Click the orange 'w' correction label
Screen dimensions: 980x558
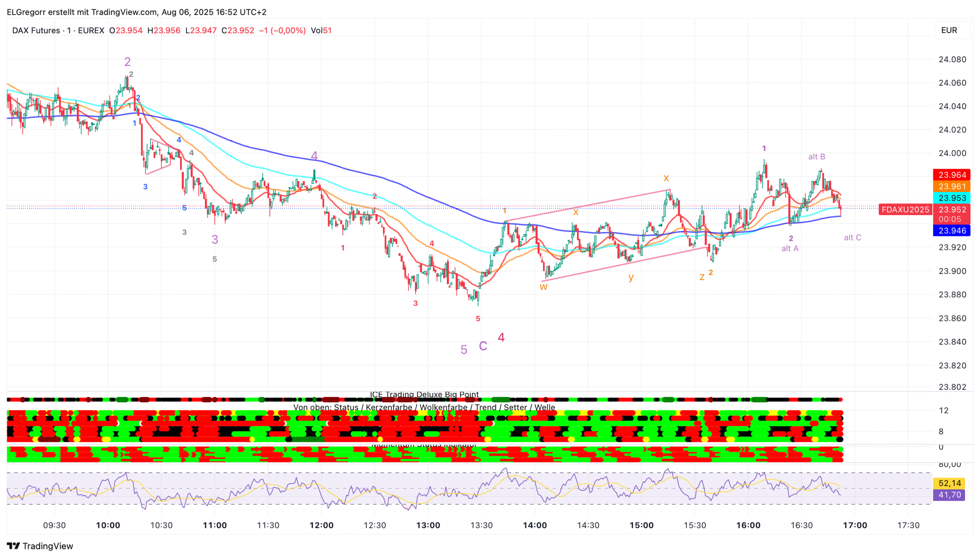pos(543,287)
